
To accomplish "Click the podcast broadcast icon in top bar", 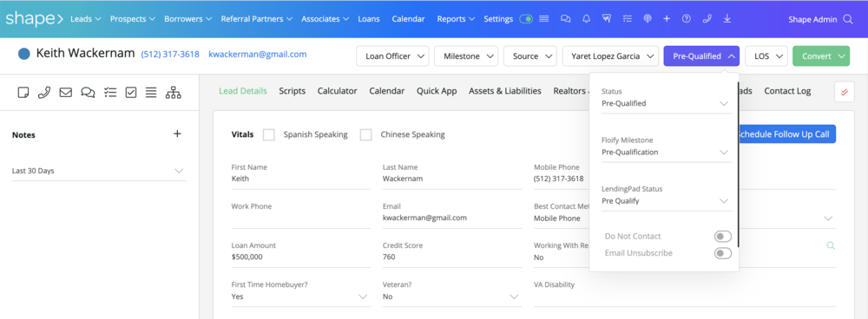I will [x=648, y=19].
